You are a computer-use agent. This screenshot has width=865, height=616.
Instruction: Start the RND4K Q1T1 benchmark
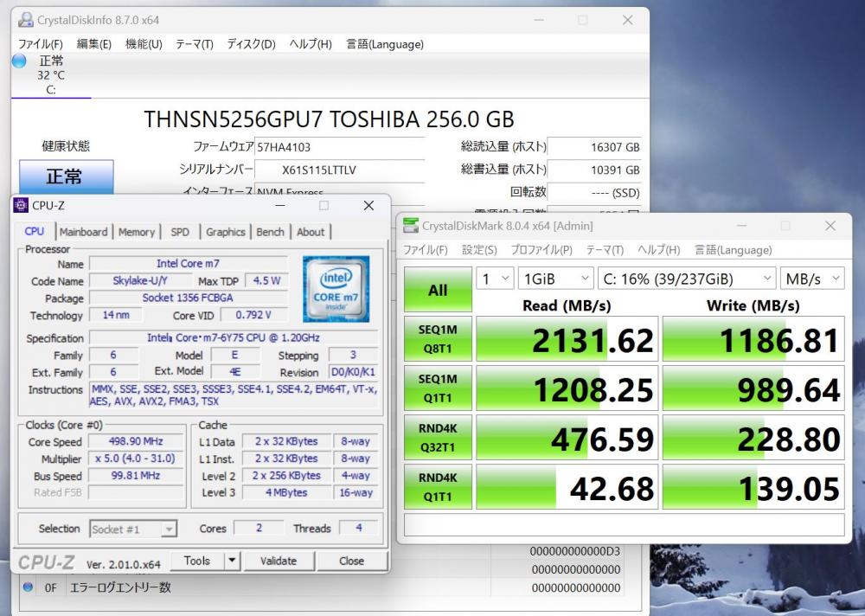click(x=438, y=487)
